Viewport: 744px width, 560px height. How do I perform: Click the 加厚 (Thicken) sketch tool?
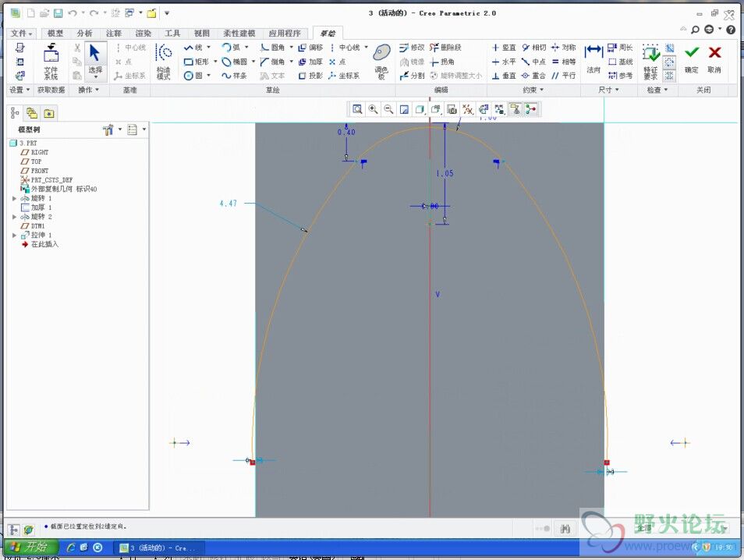pos(310,62)
